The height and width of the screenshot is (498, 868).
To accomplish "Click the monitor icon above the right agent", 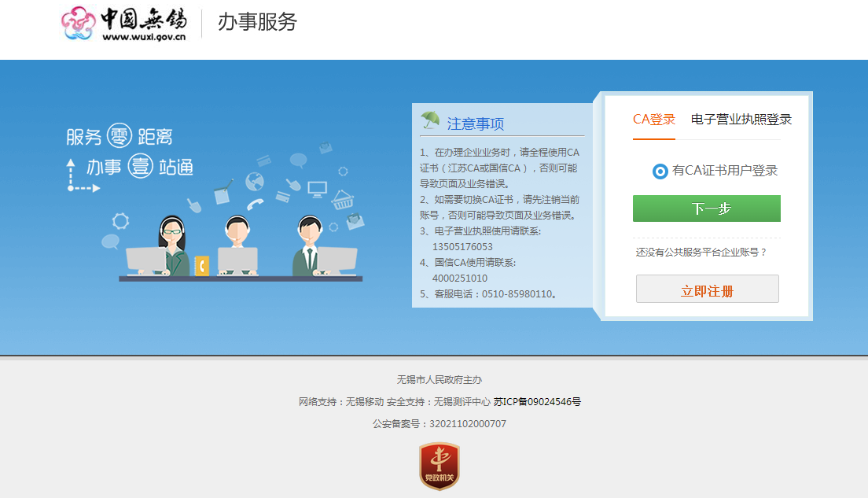I will coord(317,189).
